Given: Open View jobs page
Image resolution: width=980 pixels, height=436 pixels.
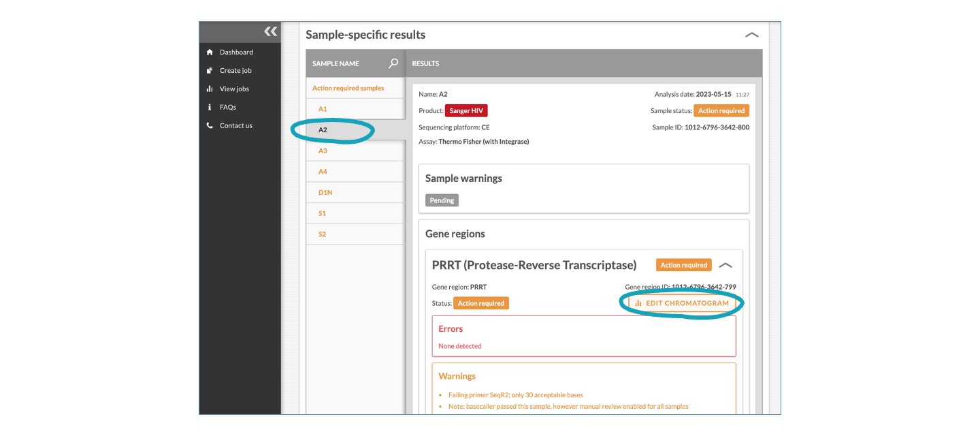Looking at the screenshot, I should click(x=234, y=89).
